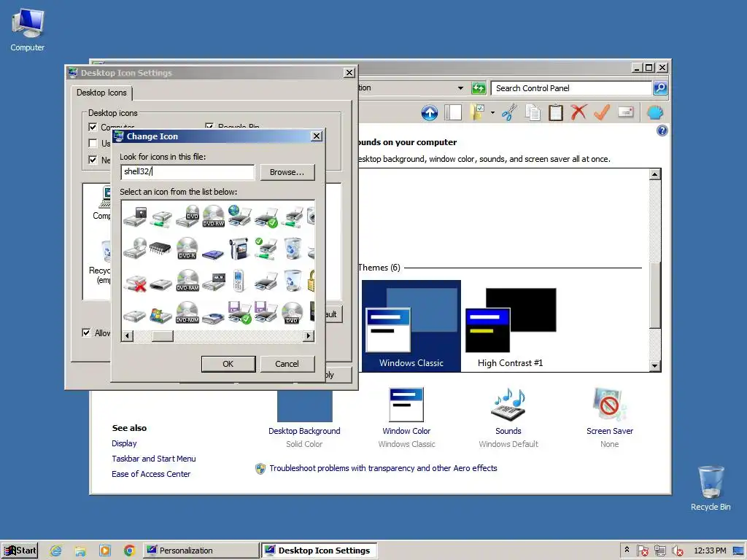
Task: Open the Ease of Access Center link
Action: [151, 474]
